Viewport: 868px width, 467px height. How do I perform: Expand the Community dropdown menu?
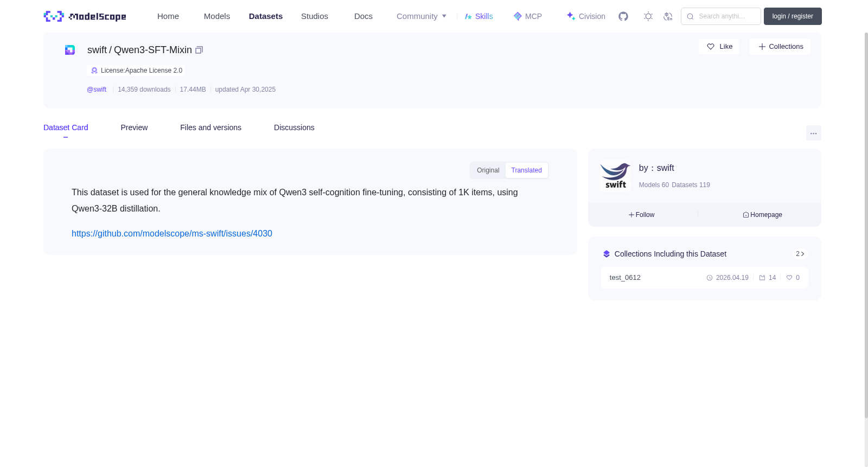click(x=422, y=16)
